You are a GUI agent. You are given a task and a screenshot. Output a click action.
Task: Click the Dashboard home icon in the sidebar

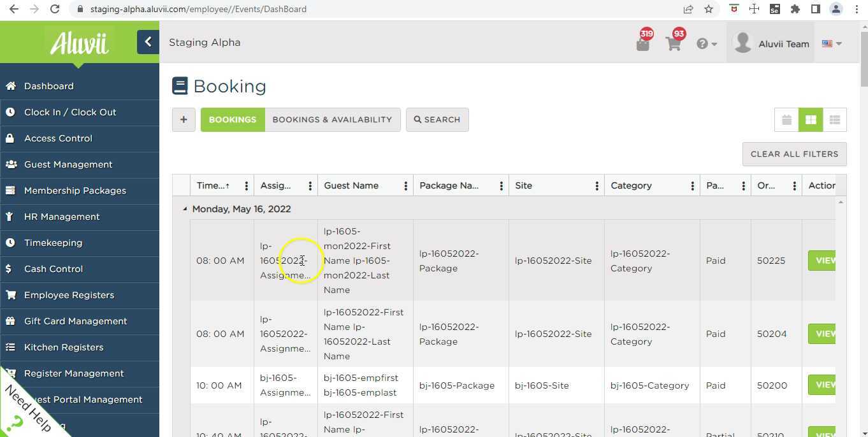pyautogui.click(x=11, y=85)
